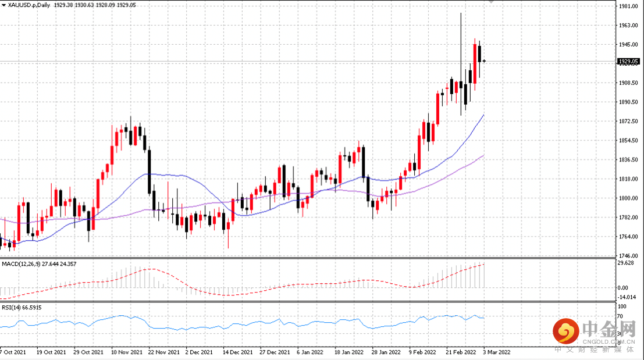Click the 1836.50 price axis label

point(628,160)
